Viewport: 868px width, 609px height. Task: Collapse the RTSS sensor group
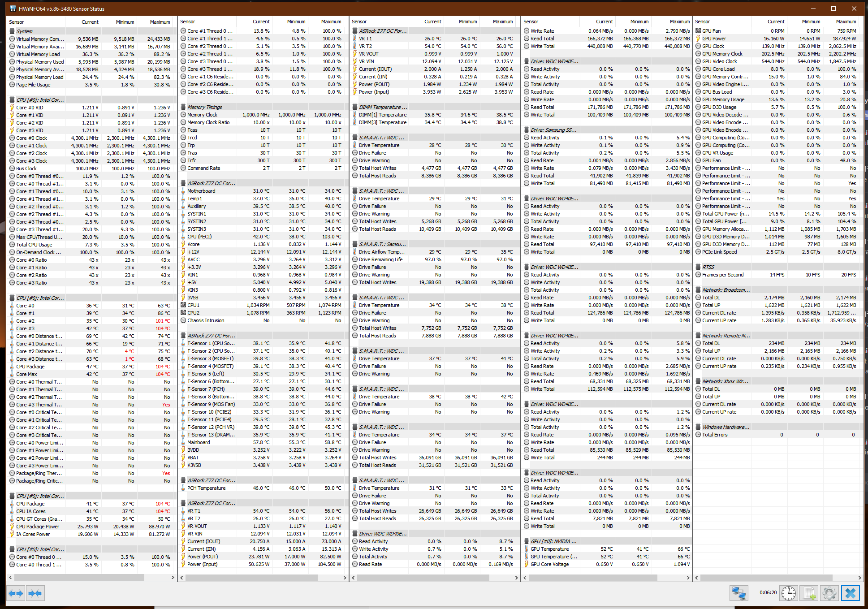(708, 267)
